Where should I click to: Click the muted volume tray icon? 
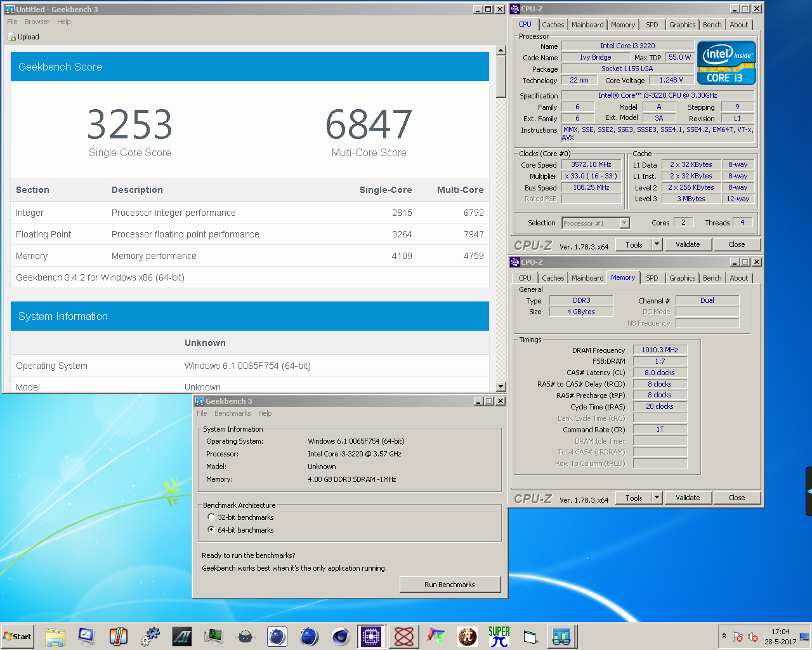click(753, 637)
